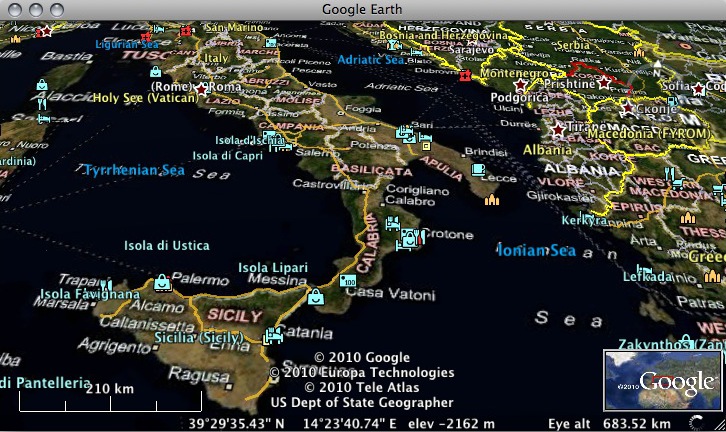Click the star marker beside Sofia
Viewport: 726px width, 432px height.
698,88
